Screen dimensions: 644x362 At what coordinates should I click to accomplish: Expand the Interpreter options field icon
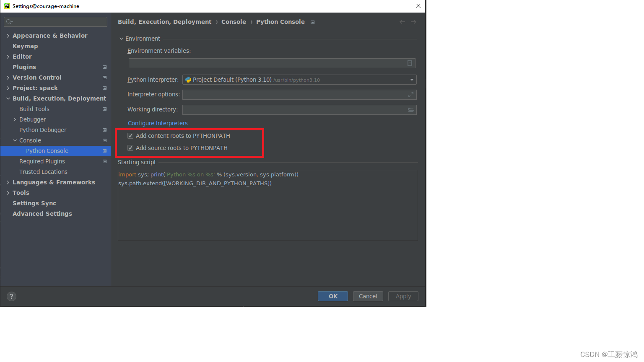pos(410,94)
